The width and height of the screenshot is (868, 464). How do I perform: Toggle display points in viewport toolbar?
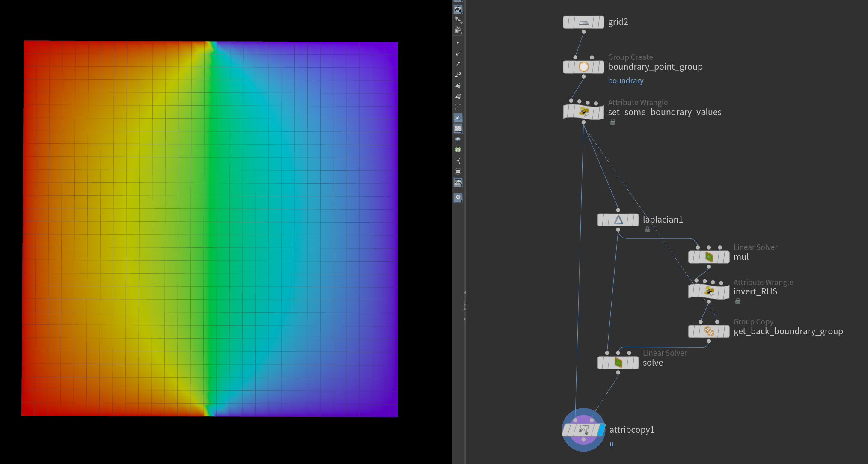(x=458, y=42)
